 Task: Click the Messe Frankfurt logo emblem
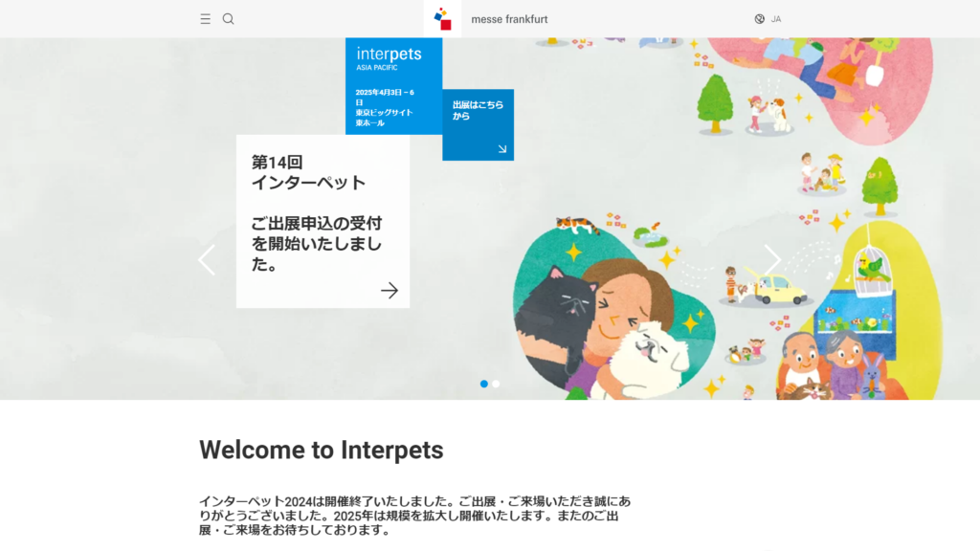click(442, 19)
